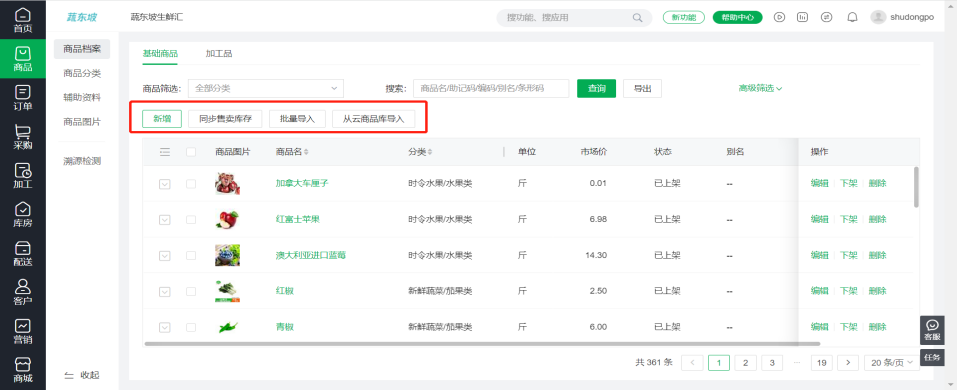Viewport: 957px width, 390px height.
Task: Expand the 加拿大车厘子 row arrow
Action: coord(165,184)
